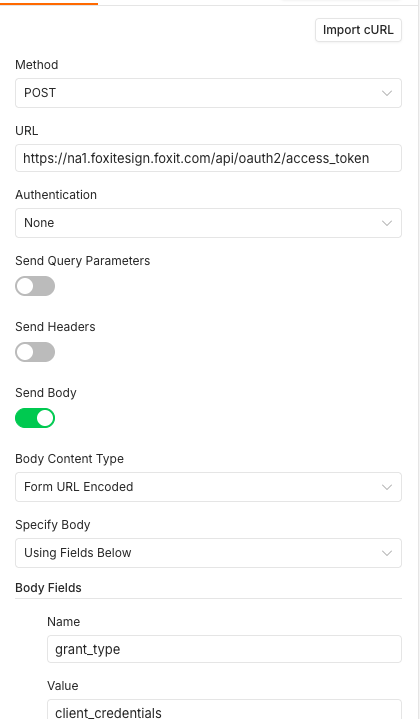The height and width of the screenshot is (719, 420).
Task: Click the Send Body label text
Action: point(46,393)
